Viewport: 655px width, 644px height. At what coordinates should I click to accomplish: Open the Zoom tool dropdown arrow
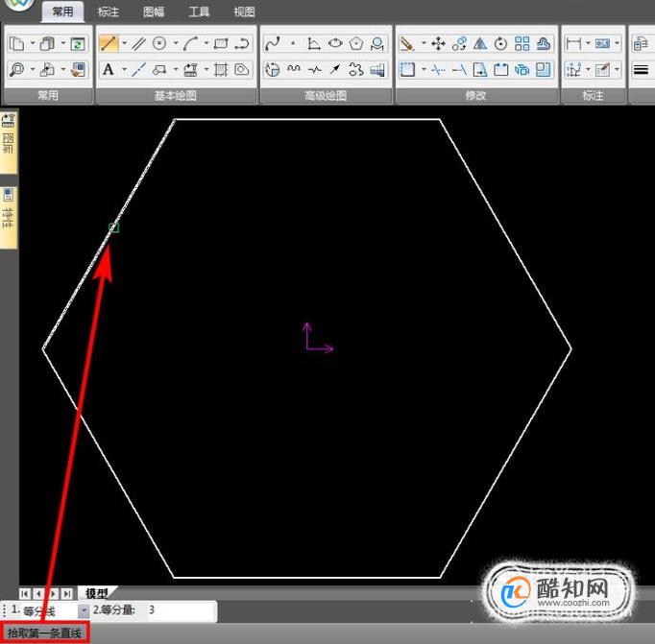32,69
